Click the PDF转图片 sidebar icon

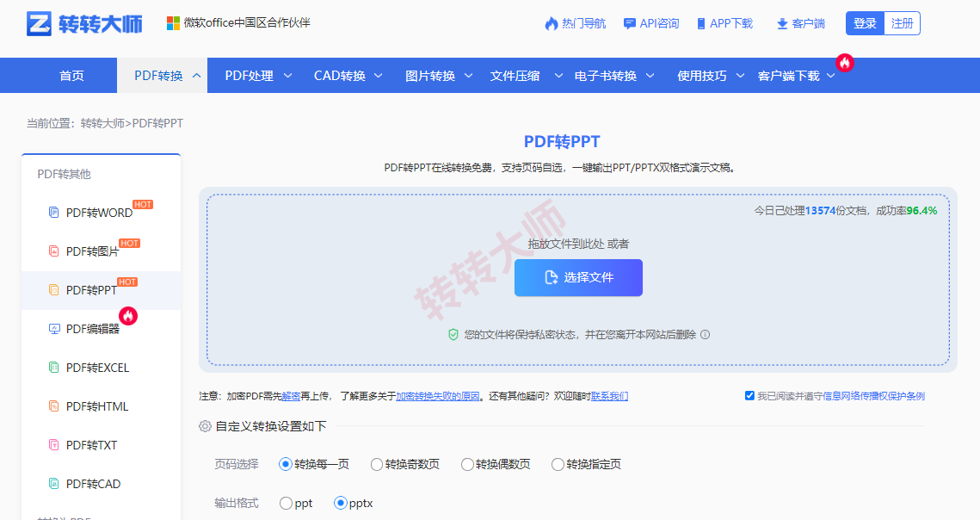(53, 251)
